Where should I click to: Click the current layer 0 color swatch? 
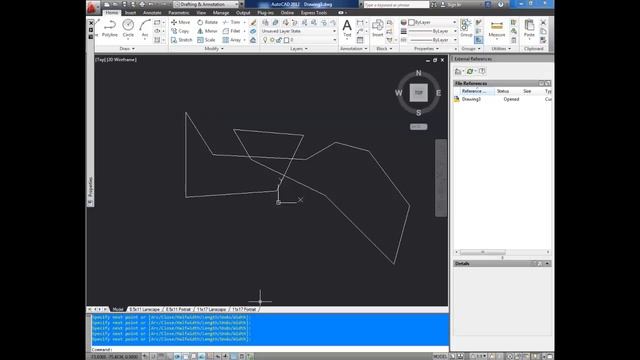286,40
